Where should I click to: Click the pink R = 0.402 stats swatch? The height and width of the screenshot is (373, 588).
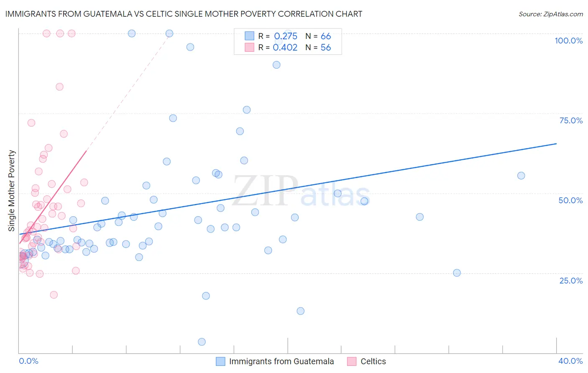point(249,47)
